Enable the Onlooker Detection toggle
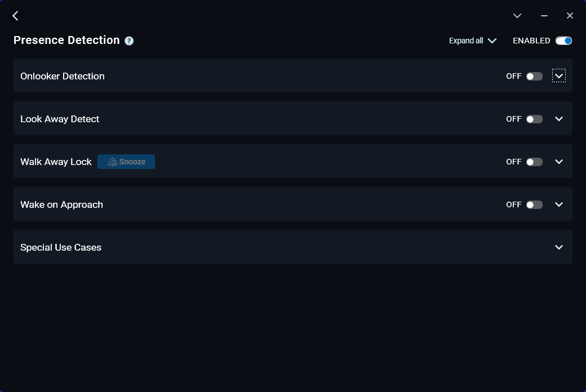This screenshot has height=392, width=586. 534,76
